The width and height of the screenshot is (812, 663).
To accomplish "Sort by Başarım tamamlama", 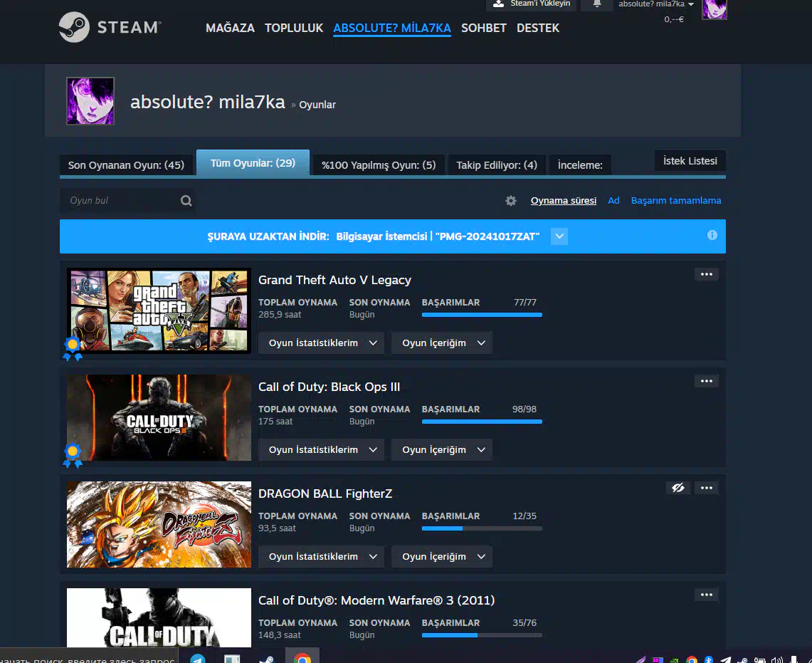I will coord(676,201).
